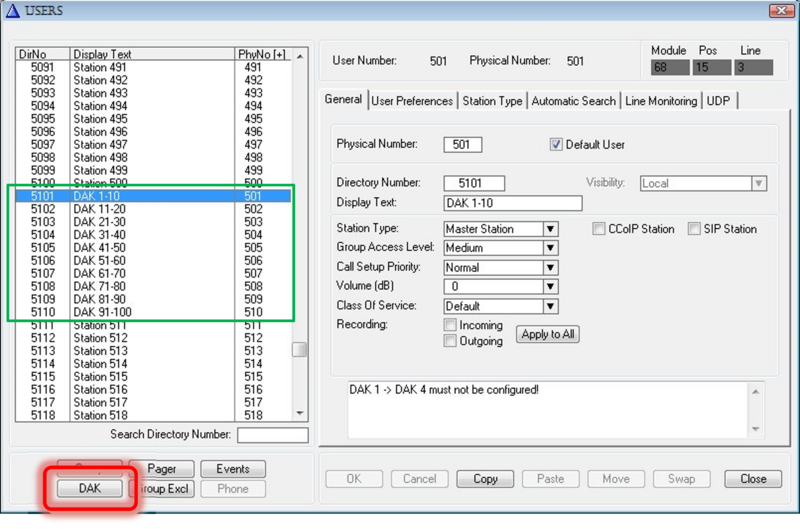Select the row DAK 61-70
Viewport: 800px width, 529px height.
[153, 273]
